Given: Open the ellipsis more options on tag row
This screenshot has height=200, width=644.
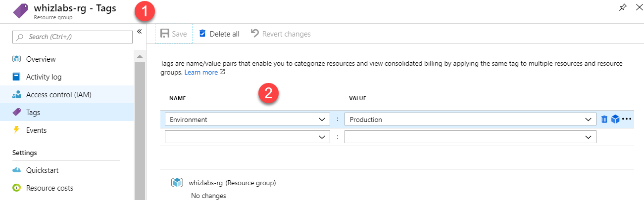Looking at the screenshot, I should coord(627,119).
